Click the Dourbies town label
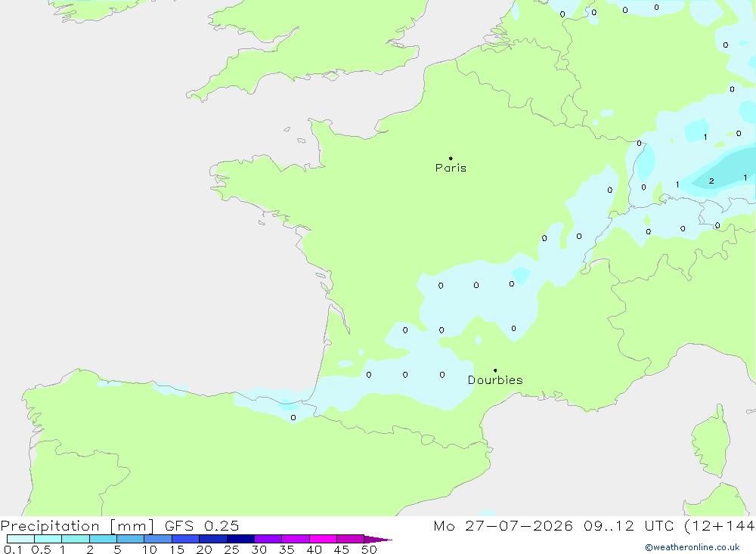The height and width of the screenshot is (554, 756). click(495, 380)
